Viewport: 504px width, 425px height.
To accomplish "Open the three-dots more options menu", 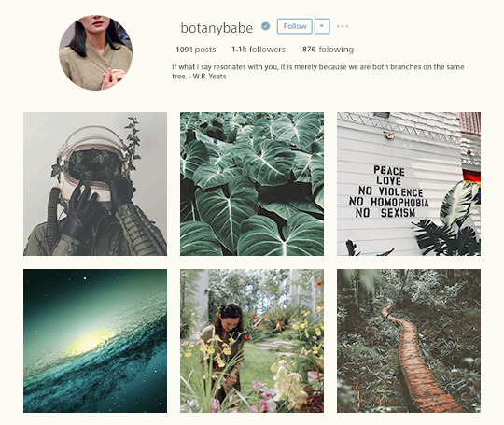I will click(343, 26).
